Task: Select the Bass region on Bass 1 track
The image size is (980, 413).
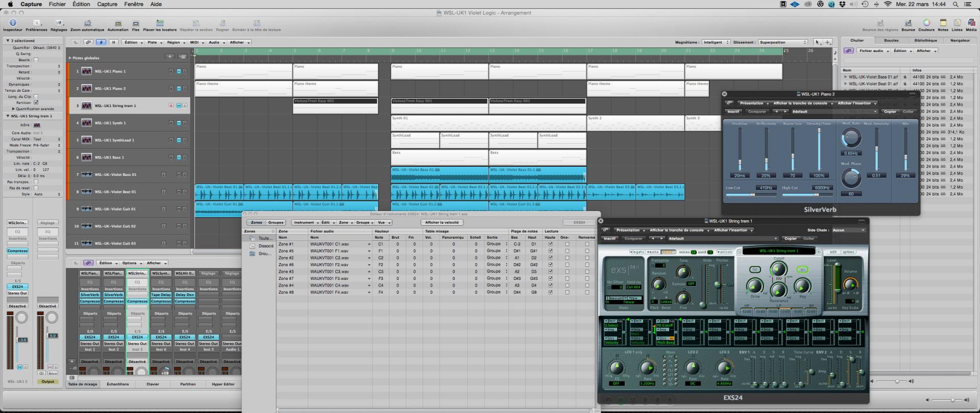Action: (439, 157)
